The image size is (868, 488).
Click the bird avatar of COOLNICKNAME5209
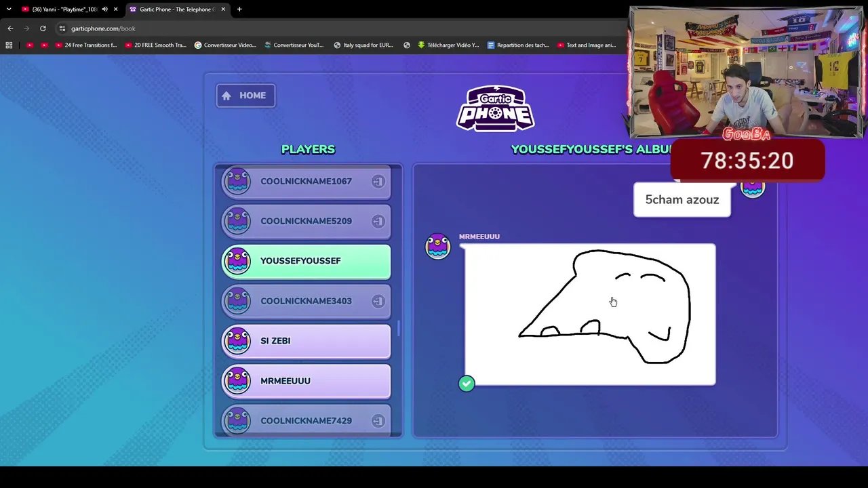point(237,220)
